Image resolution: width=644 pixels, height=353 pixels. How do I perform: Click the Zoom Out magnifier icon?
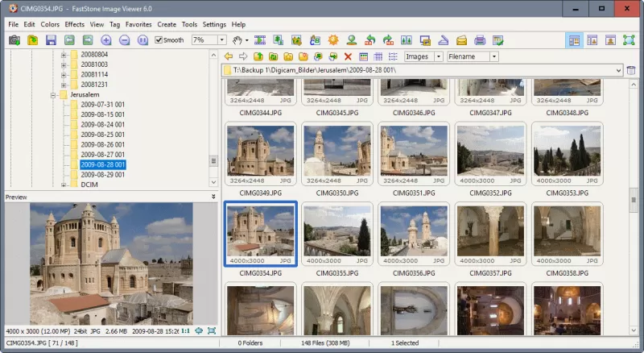(124, 39)
